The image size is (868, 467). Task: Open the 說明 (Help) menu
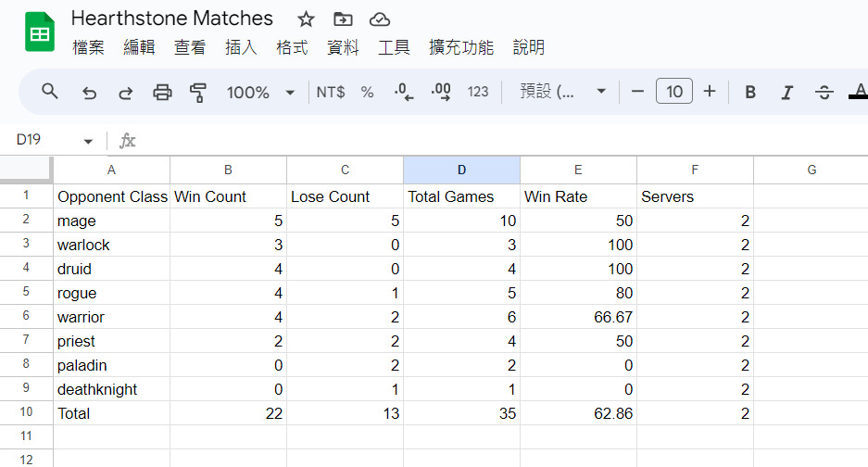(x=529, y=47)
